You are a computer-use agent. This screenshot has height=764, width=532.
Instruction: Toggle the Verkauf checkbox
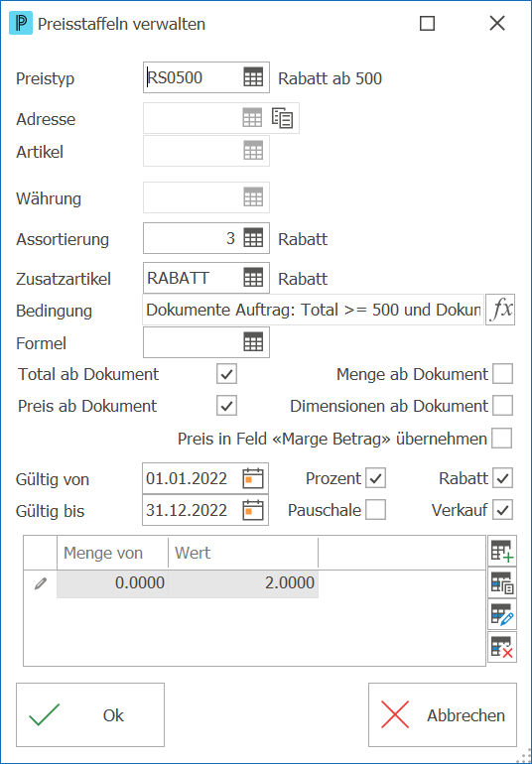pos(502,510)
